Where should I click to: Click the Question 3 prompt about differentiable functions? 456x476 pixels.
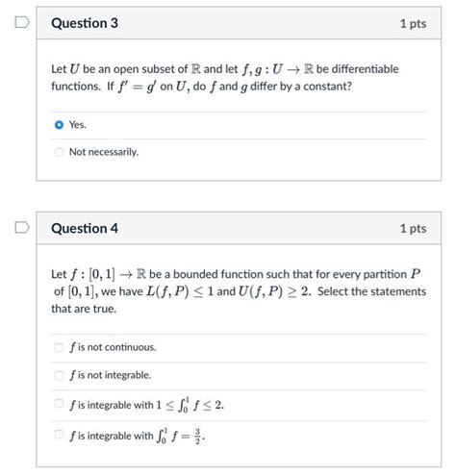point(225,78)
